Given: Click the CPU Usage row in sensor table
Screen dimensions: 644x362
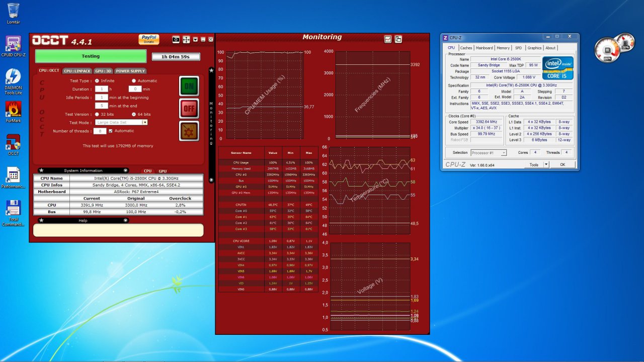Looking at the screenshot, I should 268,162.
